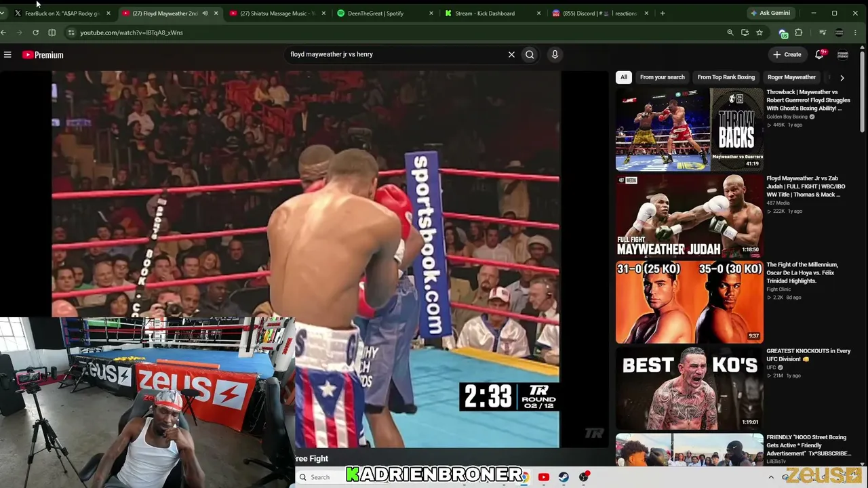Show hidden system tray icons
Image resolution: width=868 pixels, height=488 pixels.
(771, 477)
